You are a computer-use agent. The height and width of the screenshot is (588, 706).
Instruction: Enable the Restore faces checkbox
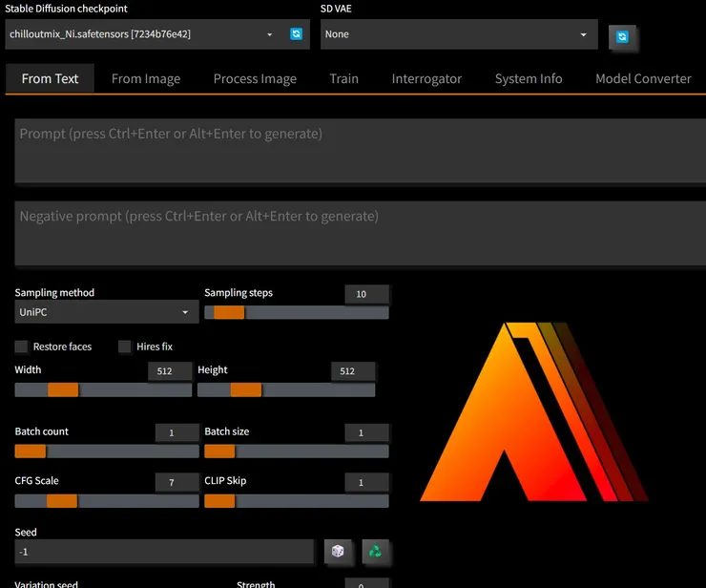[21, 346]
